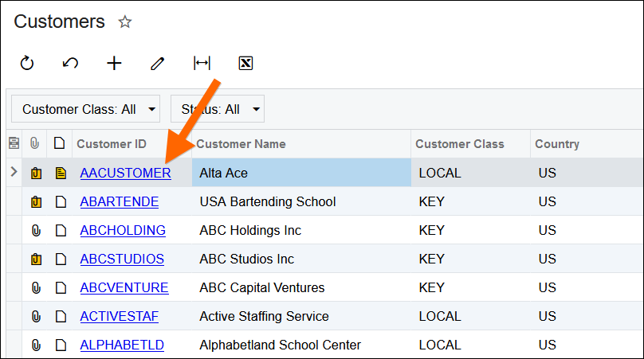Viewport: 644px width, 359px height.
Task: Click the pencil Edit icon
Action: (158, 63)
